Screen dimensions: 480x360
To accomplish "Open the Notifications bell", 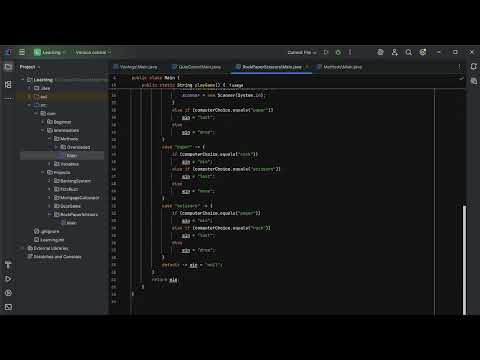I will point(474,67).
